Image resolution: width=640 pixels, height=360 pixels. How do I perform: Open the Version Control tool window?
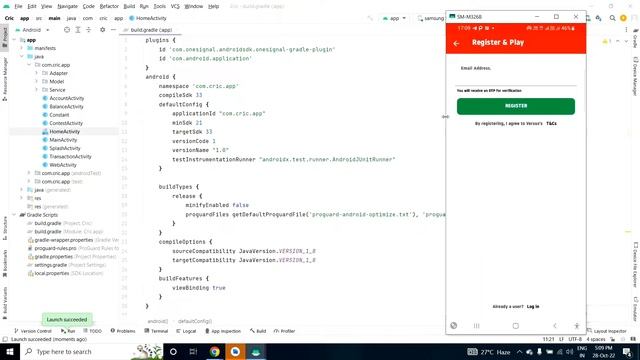coord(33,331)
